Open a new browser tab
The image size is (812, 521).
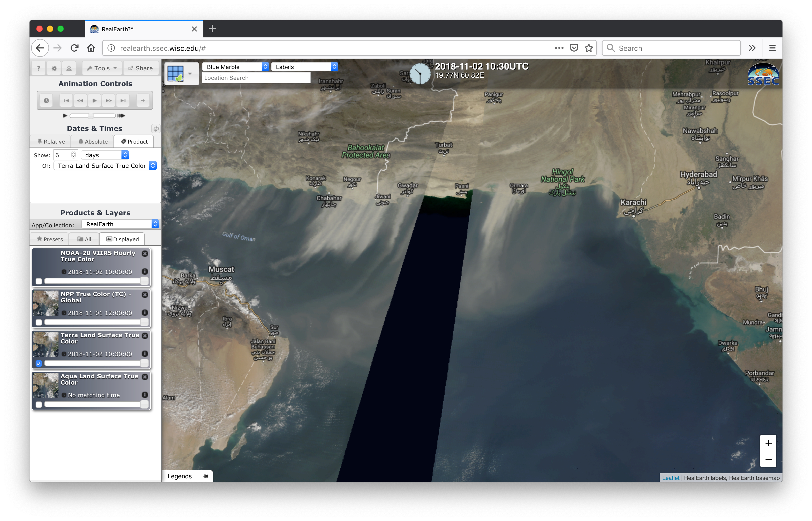(212, 29)
